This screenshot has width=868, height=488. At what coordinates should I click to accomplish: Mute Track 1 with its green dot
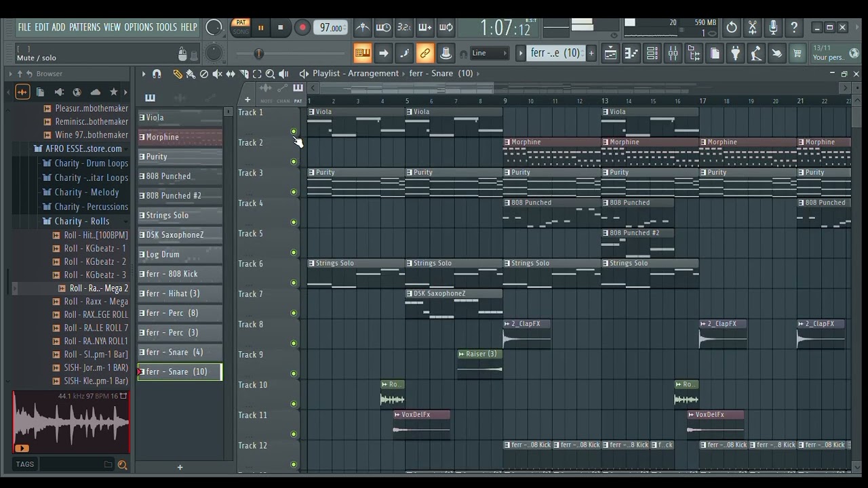[x=294, y=131]
